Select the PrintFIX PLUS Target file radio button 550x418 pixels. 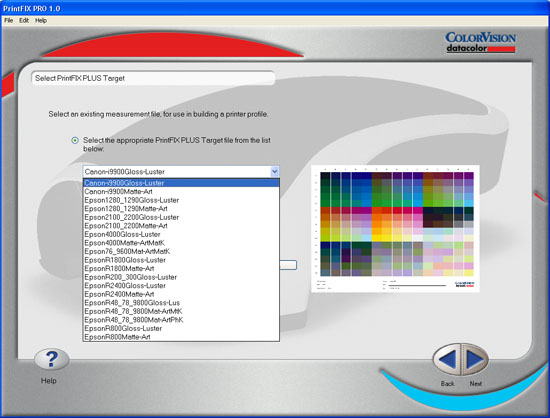(75, 140)
